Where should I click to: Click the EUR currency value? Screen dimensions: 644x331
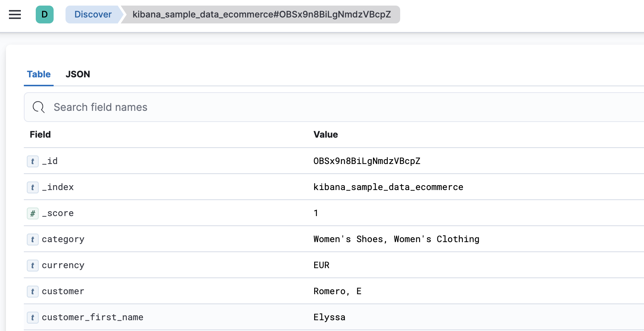pos(321,265)
